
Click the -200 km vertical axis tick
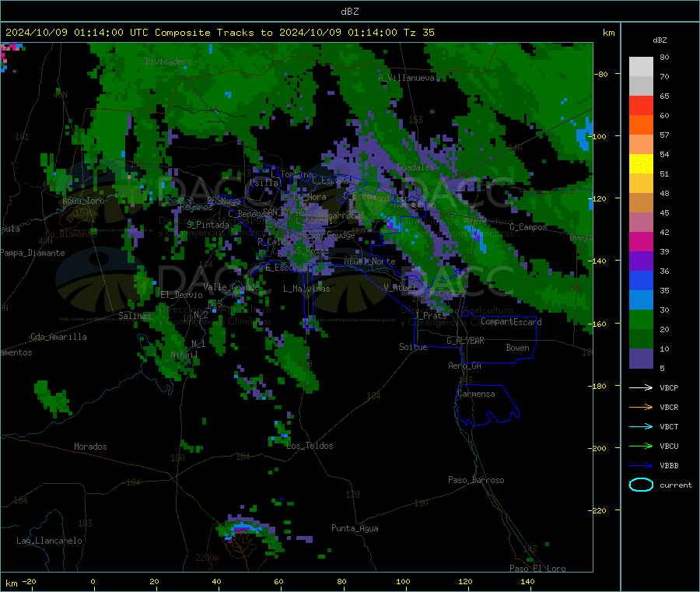click(598, 448)
